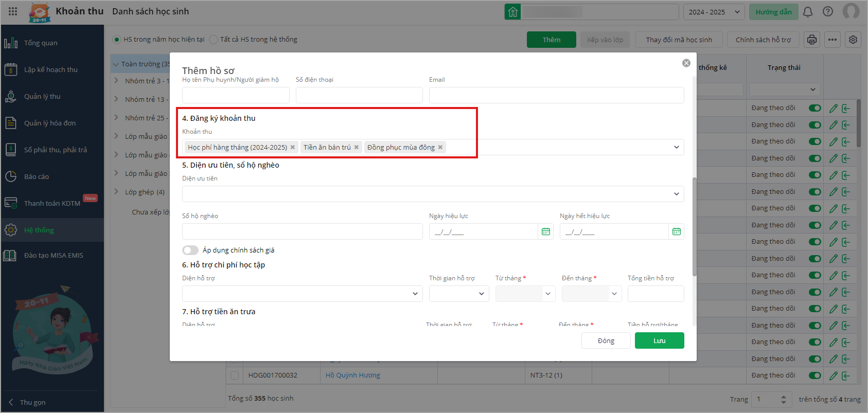This screenshot has height=413, width=868.
Task: Open Thời gian hỗ trợ dropdown
Action: tap(459, 294)
